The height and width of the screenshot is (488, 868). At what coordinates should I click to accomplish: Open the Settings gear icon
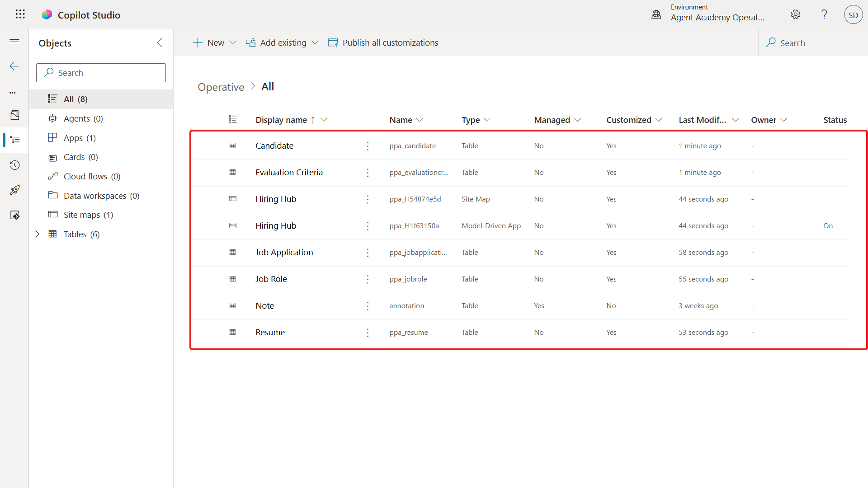click(x=796, y=14)
